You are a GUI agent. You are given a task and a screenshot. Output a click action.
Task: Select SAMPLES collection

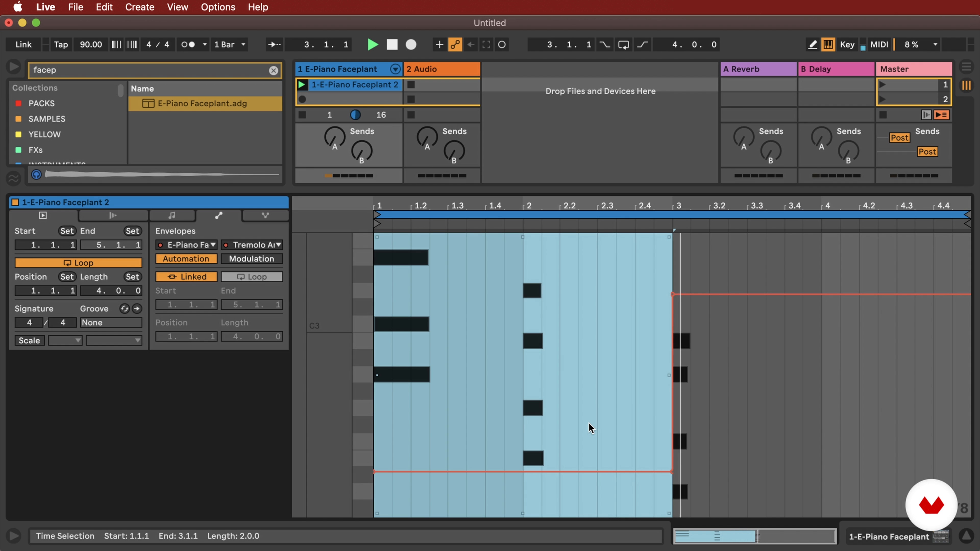(47, 119)
